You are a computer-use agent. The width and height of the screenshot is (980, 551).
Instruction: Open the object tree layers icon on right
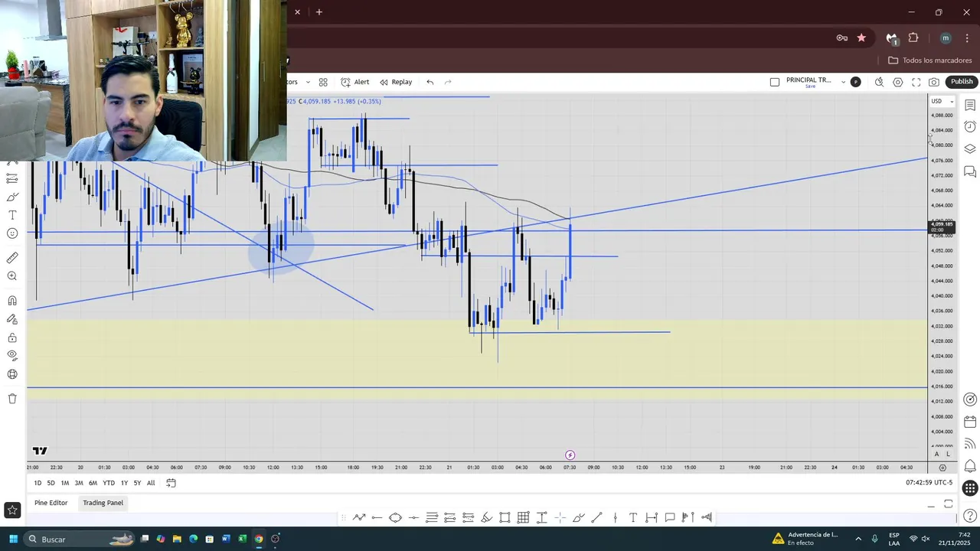coord(970,148)
